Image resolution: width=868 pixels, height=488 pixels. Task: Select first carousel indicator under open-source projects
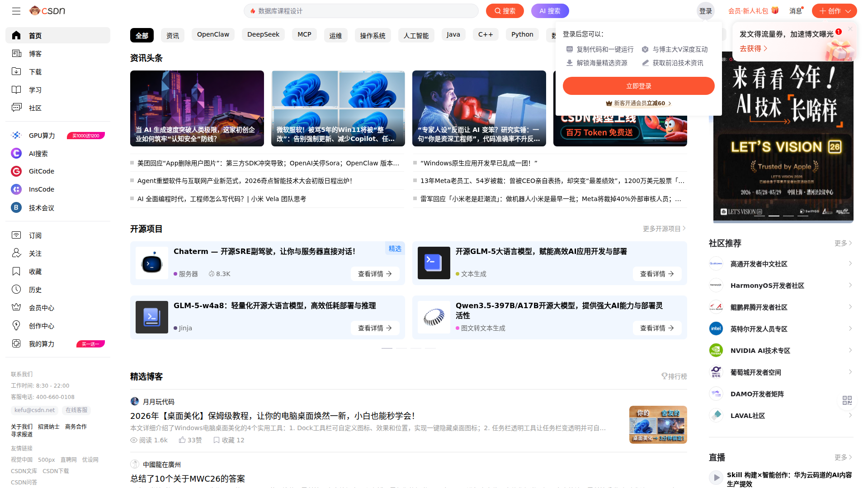387,348
